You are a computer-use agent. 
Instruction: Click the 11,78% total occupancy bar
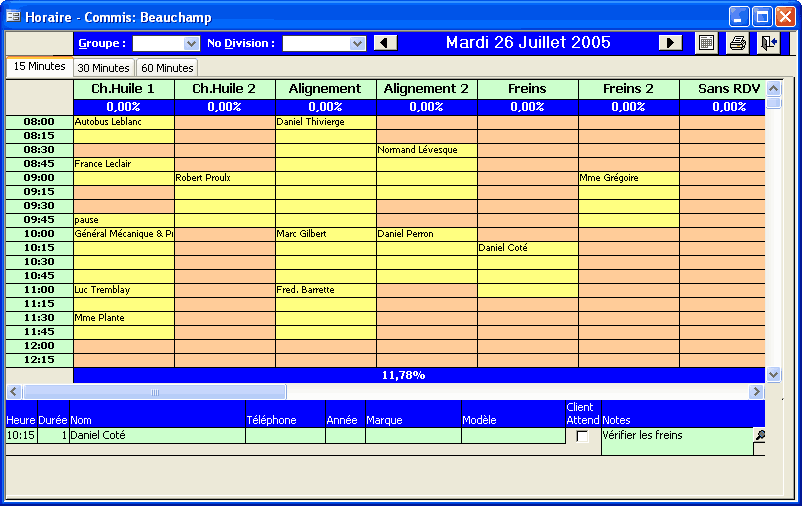point(419,375)
